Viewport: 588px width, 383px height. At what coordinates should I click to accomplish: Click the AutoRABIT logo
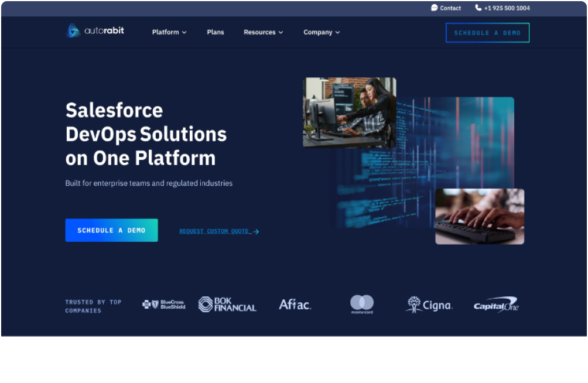point(95,30)
